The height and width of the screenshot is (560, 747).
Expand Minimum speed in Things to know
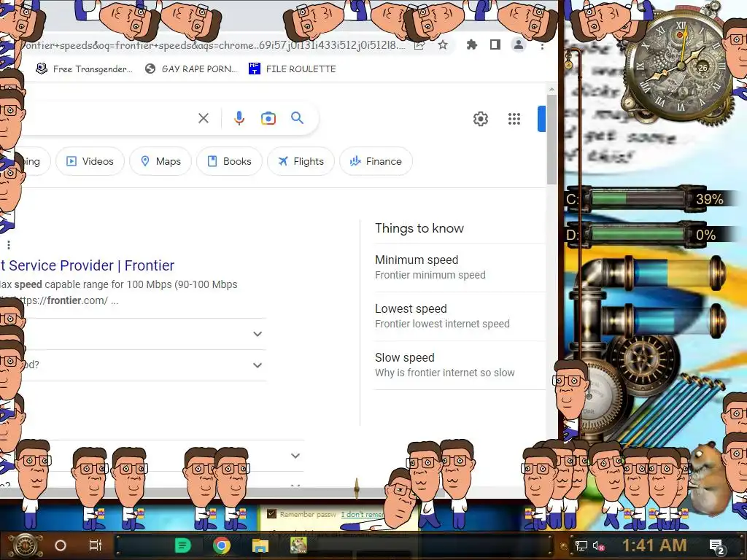coord(460,267)
